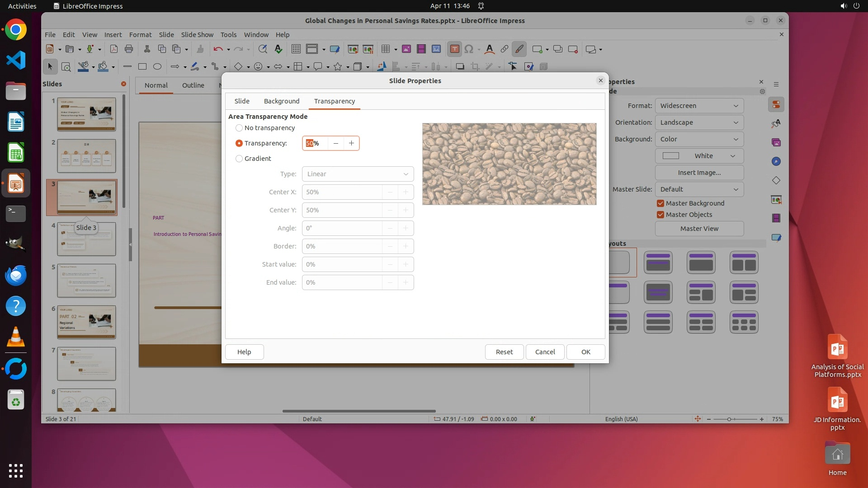Click the Print icon in toolbar
The width and height of the screenshot is (868, 488).
[129, 49]
